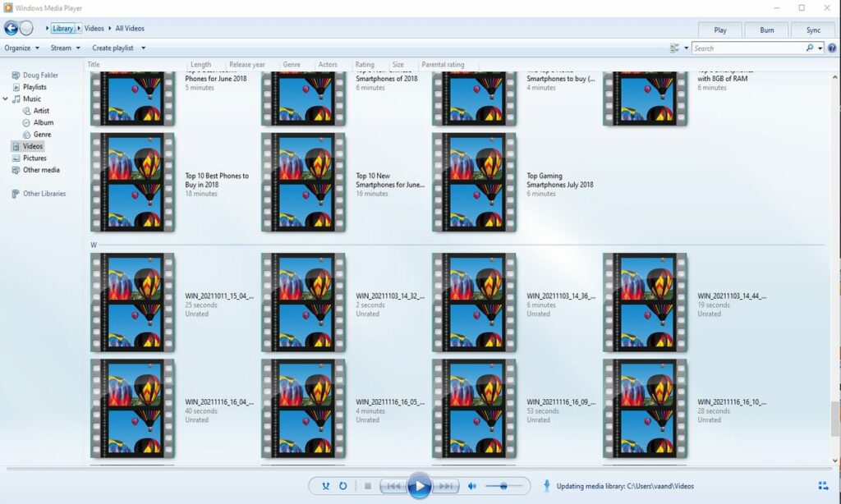Open the Help question mark icon
This screenshot has height=504, width=841.
click(x=832, y=48)
